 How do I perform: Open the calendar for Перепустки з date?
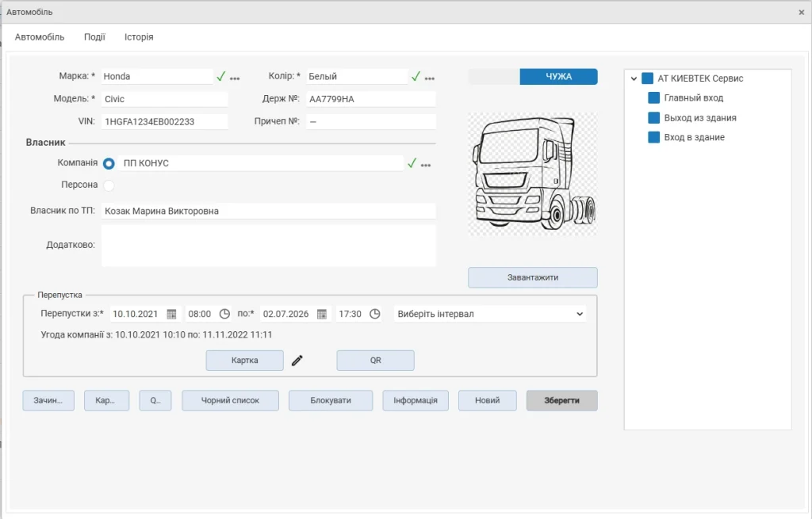pyautogui.click(x=171, y=314)
